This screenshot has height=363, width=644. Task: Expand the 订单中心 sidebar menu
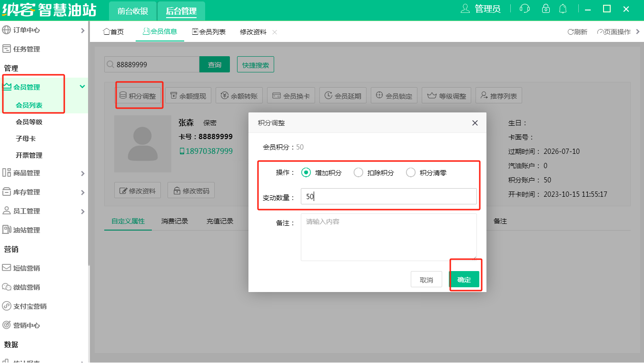(x=44, y=30)
